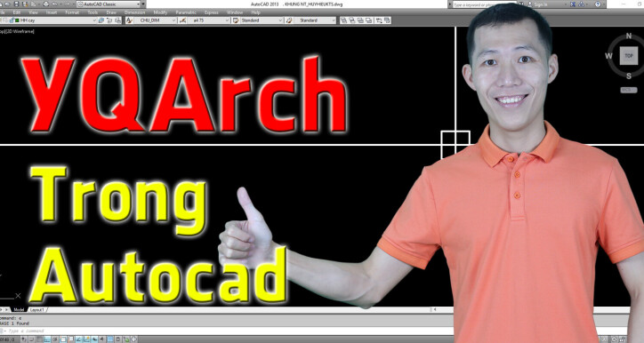Open the Autodesk 360 stay connected icon
Screen dimensions: 644x343
582,4
